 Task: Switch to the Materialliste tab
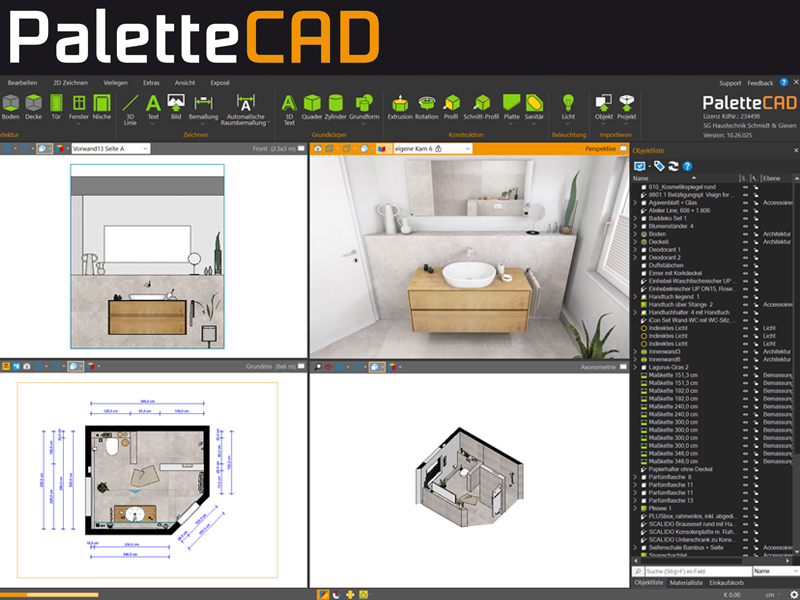tap(686, 582)
